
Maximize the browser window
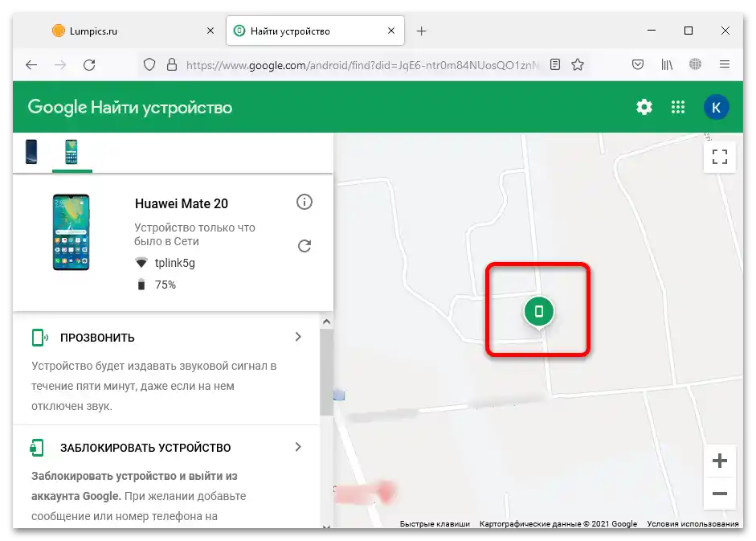tap(689, 31)
